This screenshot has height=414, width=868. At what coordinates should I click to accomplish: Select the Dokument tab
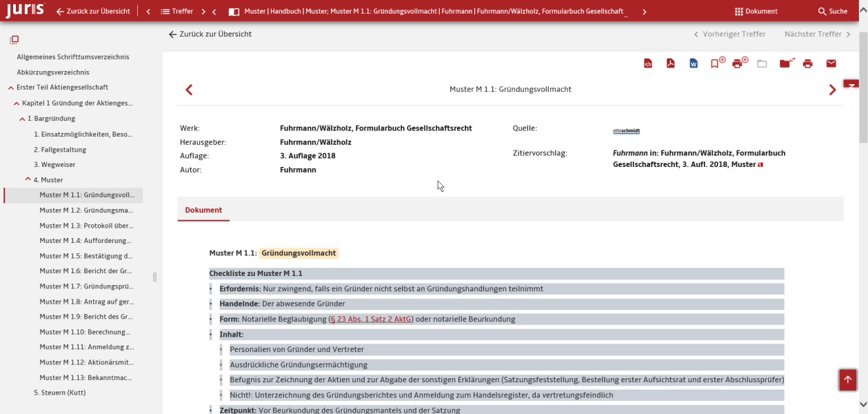[x=203, y=210]
